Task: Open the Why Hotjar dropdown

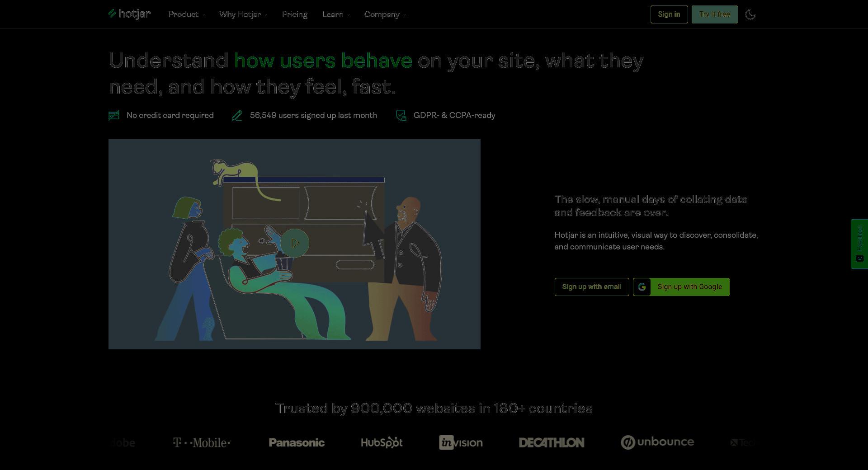Action: 243,14
